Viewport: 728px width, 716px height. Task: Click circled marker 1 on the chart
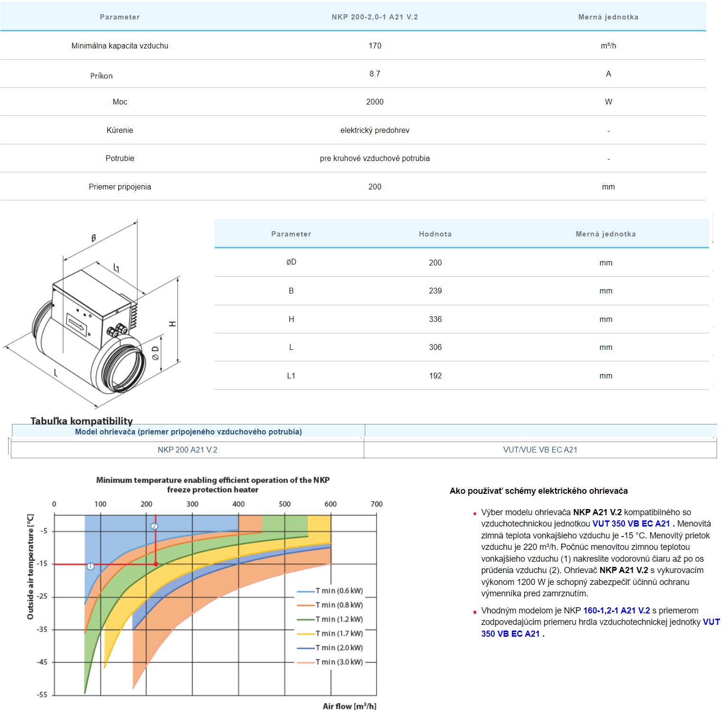point(90,566)
